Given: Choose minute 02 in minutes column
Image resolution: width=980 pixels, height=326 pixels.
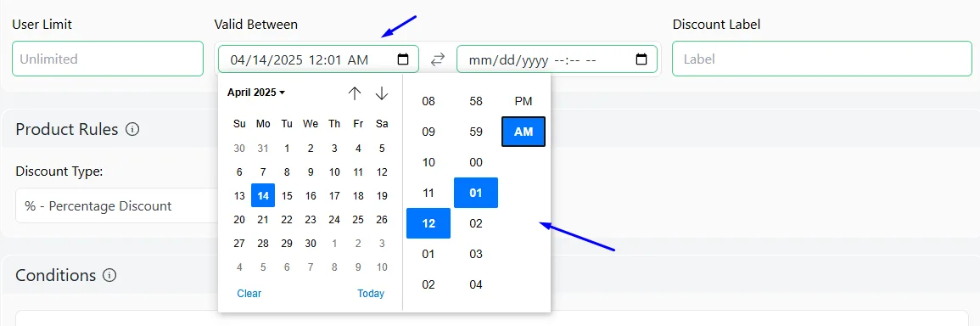Looking at the screenshot, I should click(x=476, y=223).
